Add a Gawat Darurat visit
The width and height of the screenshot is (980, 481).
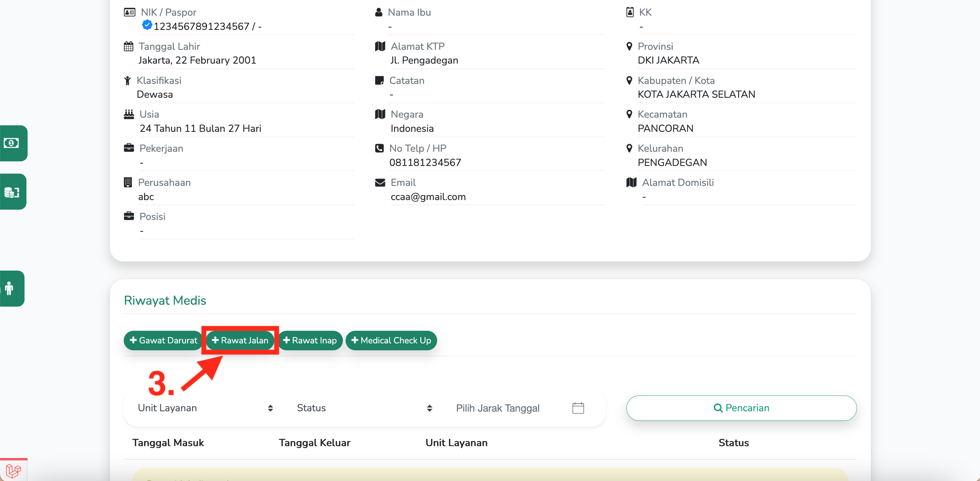pos(163,340)
